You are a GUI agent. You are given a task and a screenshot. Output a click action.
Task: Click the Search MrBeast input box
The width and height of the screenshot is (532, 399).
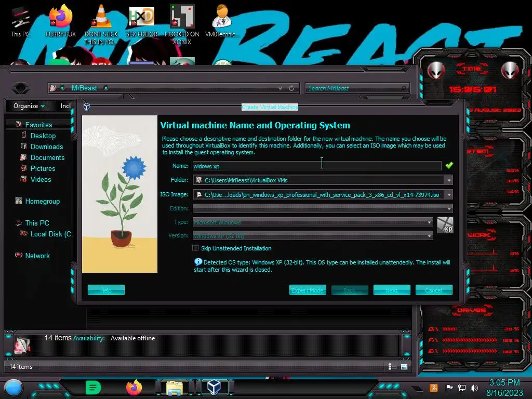[x=357, y=88]
